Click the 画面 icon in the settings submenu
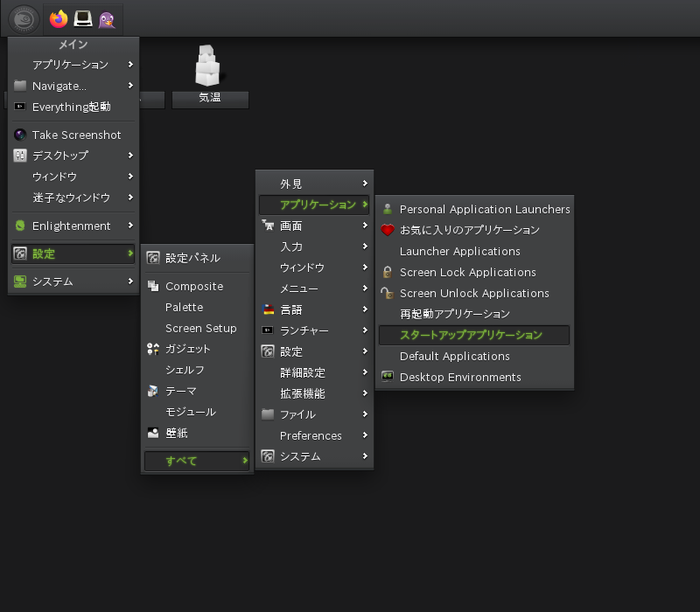The width and height of the screenshot is (700, 612). pos(268,226)
